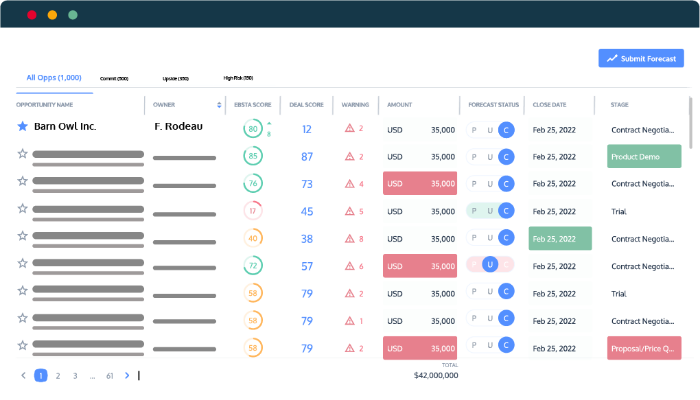Click warning triangle showing 8 warnings
The height and width of the screenshot is (400, 700).
pos(350,239)
